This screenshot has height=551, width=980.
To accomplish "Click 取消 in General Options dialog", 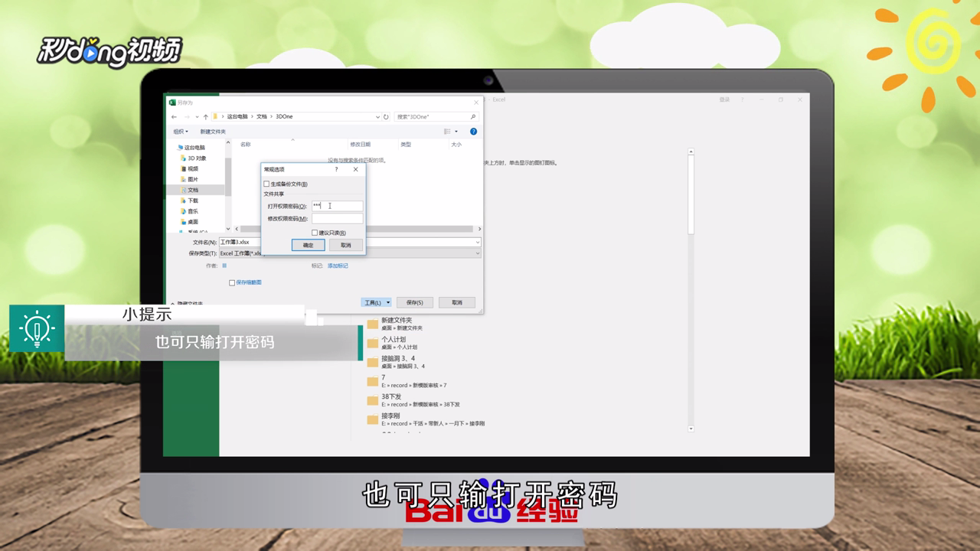I will pos(345,245).
